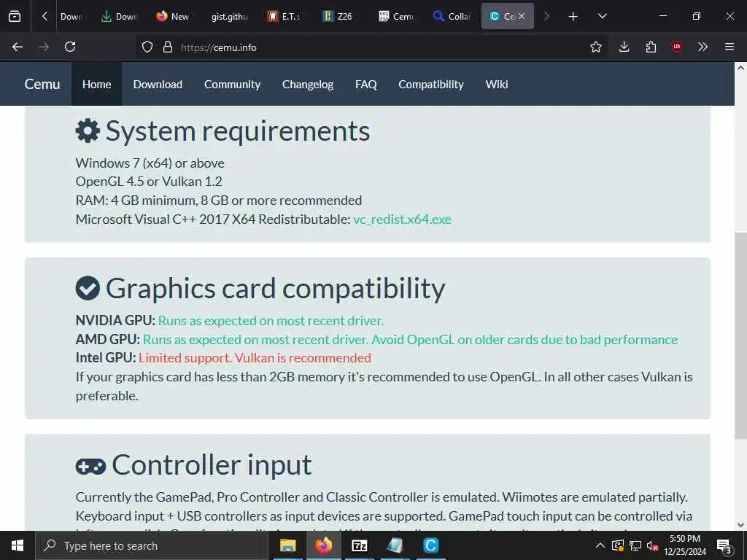Click the Graphics card compatibility check icon
Viewport: 747px width, 560px height.
coord(88,288)
